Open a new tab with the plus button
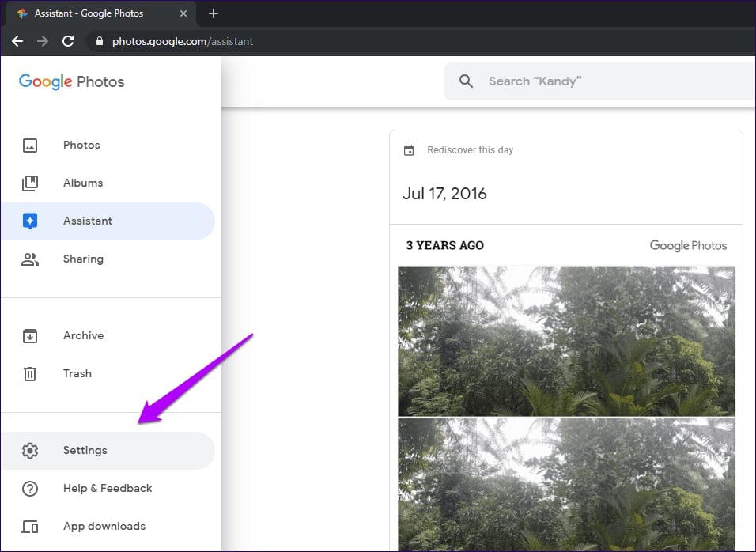This screenshot has width=756, height=552. pyautogui.click(x=214, y=13)
